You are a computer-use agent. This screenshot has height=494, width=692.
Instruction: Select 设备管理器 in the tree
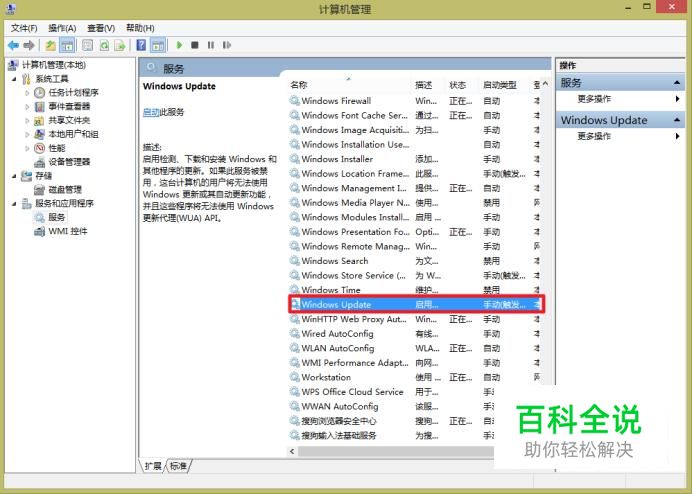tap(69, 162)
